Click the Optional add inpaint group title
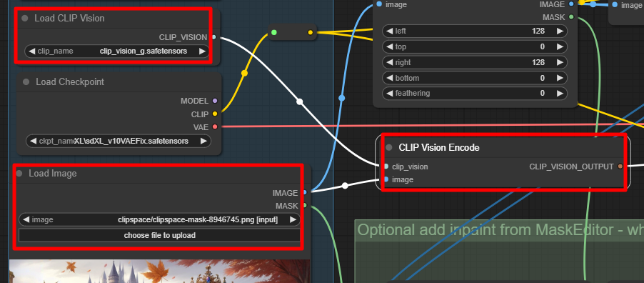The height and width of the screenshot is (283, 644). pyautogui.click(x=500, y=230)
